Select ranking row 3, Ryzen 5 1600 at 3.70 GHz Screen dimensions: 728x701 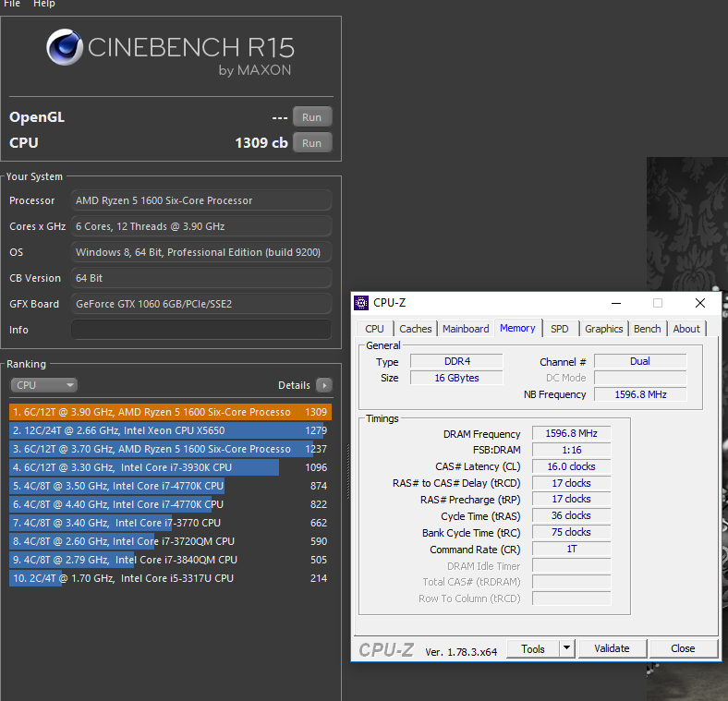click(170, 449)
